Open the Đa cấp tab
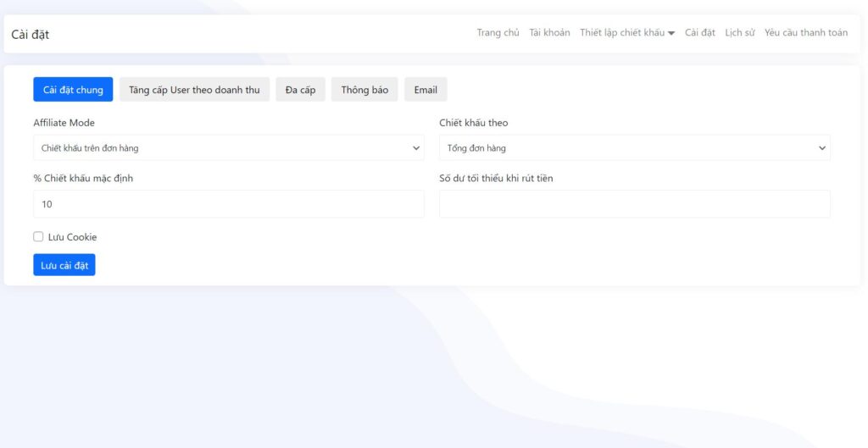 300,90
